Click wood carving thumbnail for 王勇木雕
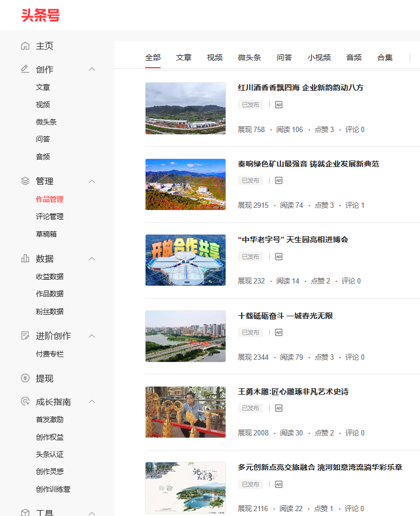420x516 pixels. 186,412
